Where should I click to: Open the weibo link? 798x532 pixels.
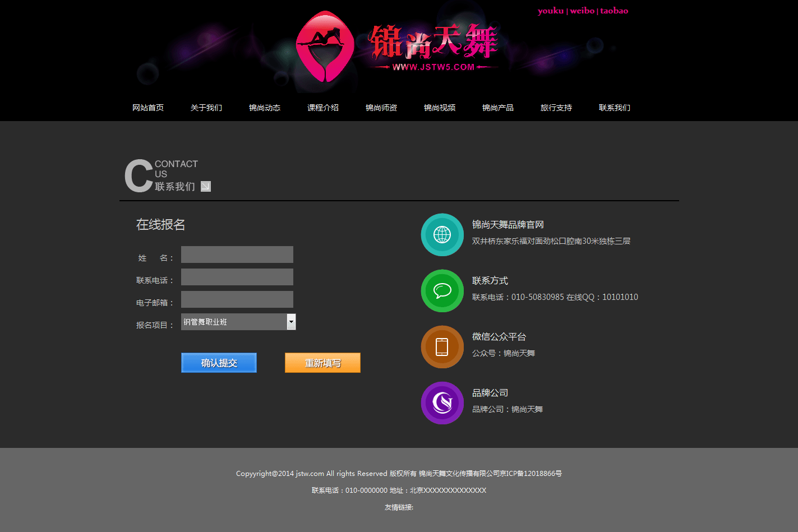[x=582, y=11]
